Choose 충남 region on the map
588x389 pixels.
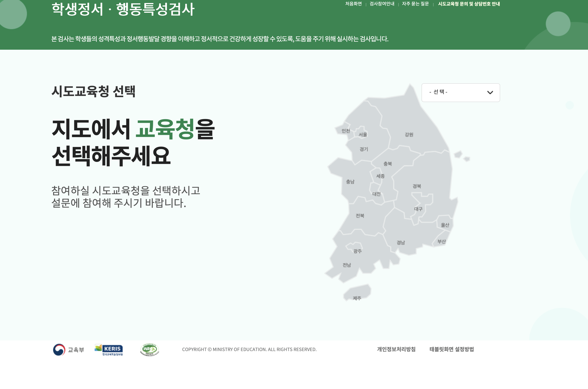pos(350,182)
